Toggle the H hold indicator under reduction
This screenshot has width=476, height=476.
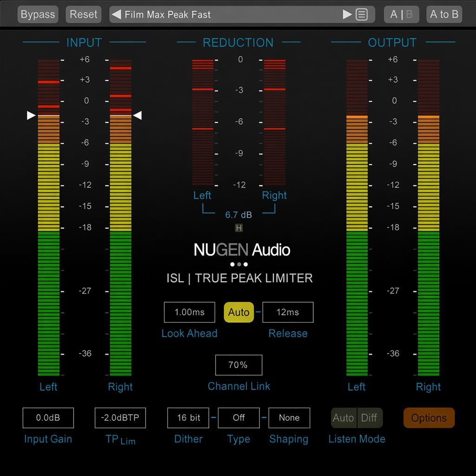pyautogui.click(x=239, y=228)
